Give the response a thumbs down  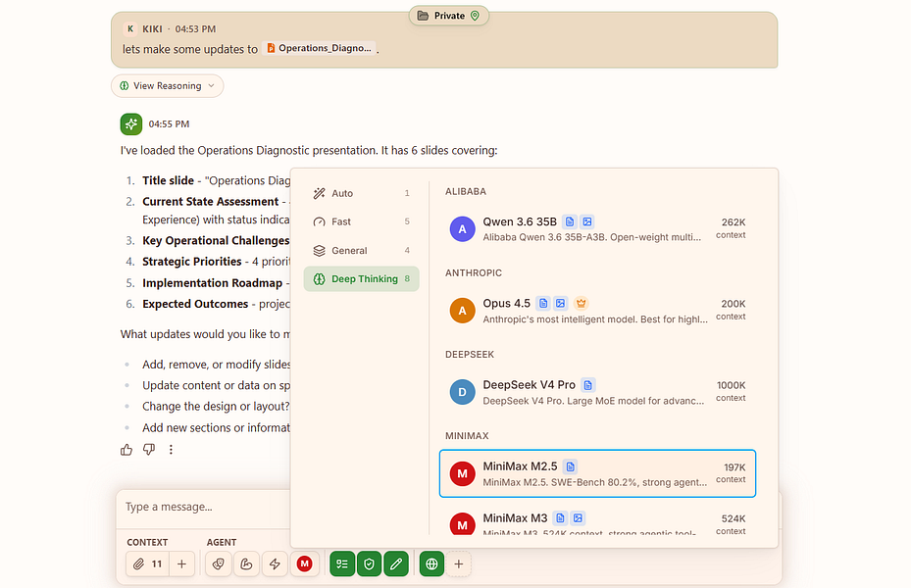click(x=149, y=450)
